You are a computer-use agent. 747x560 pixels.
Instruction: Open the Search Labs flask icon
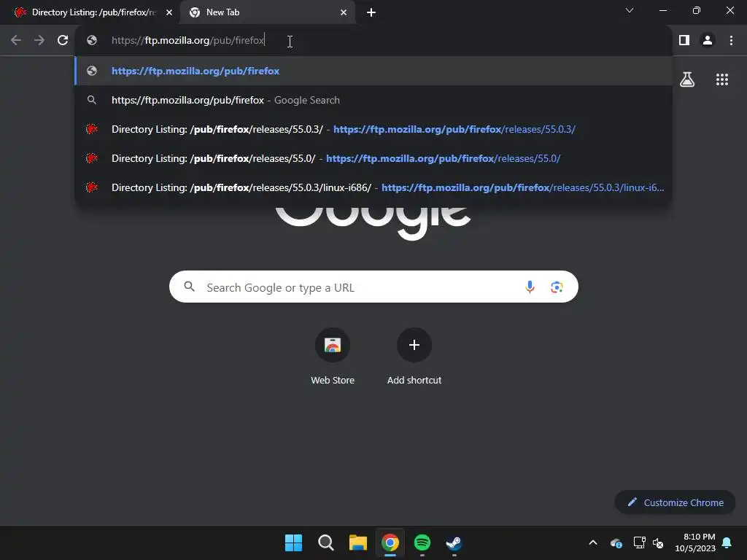pyautogui.click(x=687, y=79)
